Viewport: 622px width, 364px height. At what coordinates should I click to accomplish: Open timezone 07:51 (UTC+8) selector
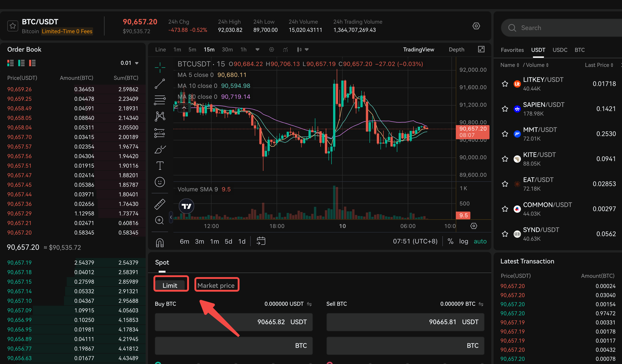pos(415,241)
